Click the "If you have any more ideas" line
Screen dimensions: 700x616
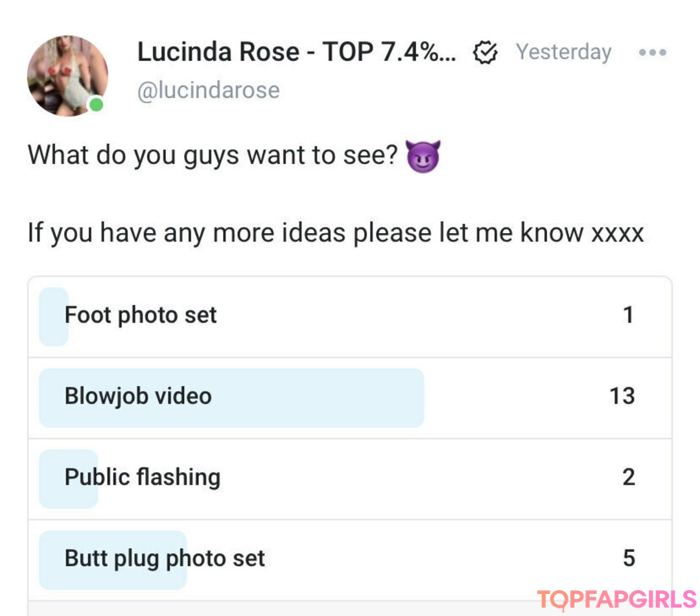point(335,233)
